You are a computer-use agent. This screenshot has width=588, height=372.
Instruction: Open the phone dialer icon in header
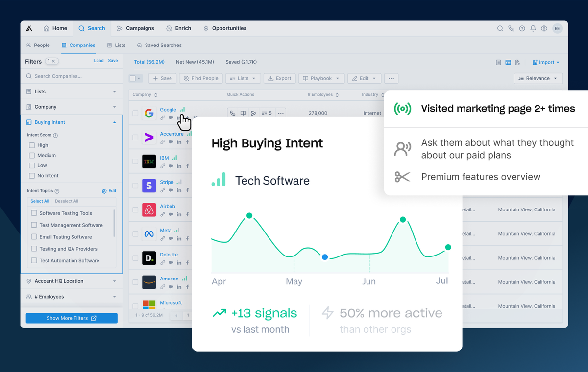point(511,29)
